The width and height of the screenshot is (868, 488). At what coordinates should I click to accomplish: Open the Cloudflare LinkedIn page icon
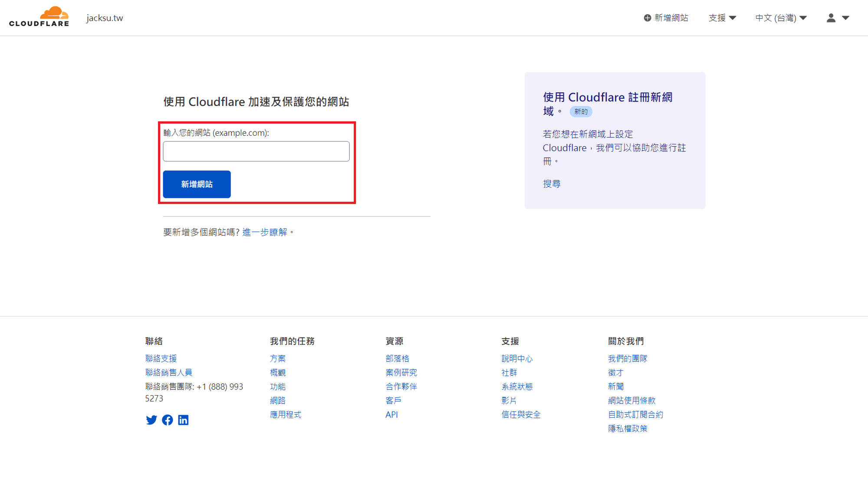tap(183, 420)
